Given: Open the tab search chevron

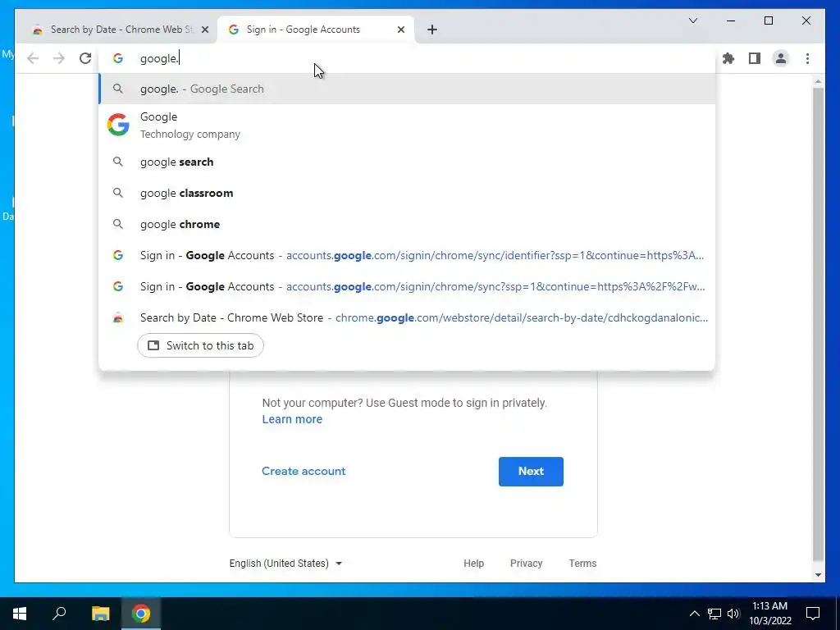Looking at the screenshot, I should tap(692, 21).
